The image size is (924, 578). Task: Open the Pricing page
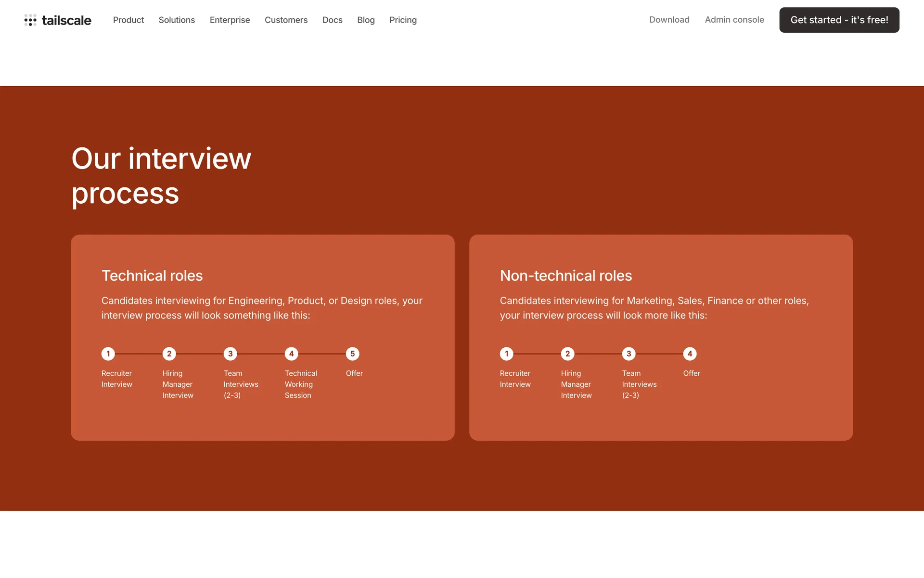tap(403, 20)
